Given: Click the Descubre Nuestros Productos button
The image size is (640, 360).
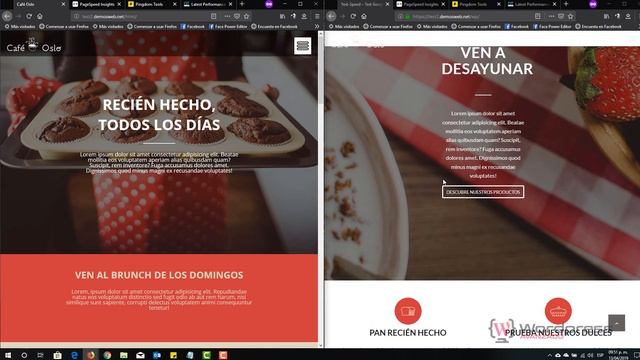Looking at the screenshot, I should [x=483, y=192].
